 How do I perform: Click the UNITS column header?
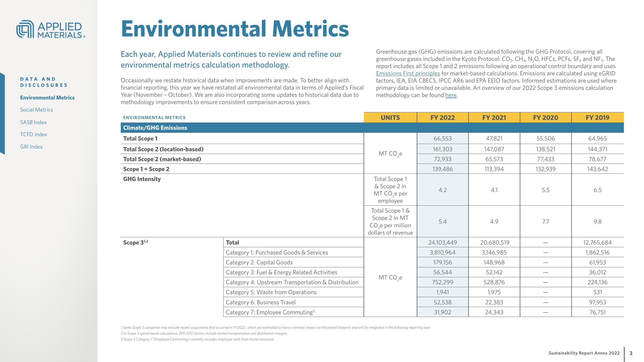[390, 117]
